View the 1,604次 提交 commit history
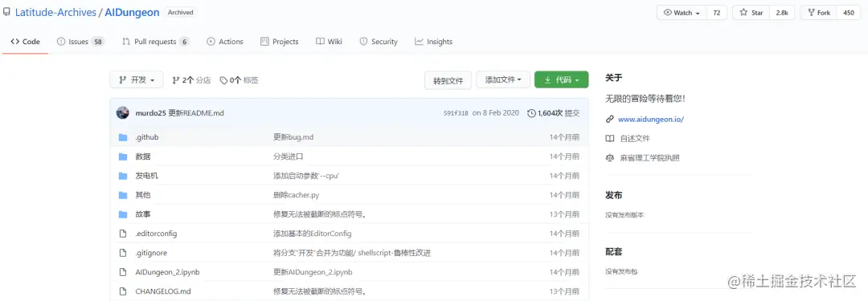 (x=554, y=113)
